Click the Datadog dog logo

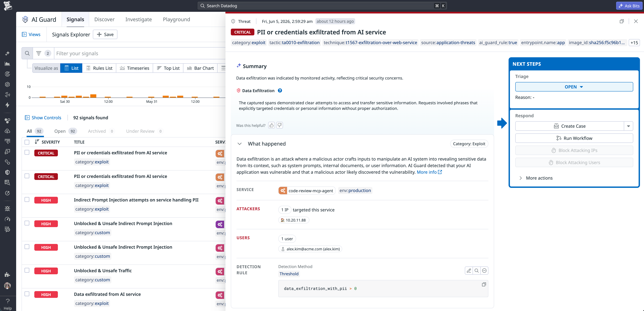[8, 6]
